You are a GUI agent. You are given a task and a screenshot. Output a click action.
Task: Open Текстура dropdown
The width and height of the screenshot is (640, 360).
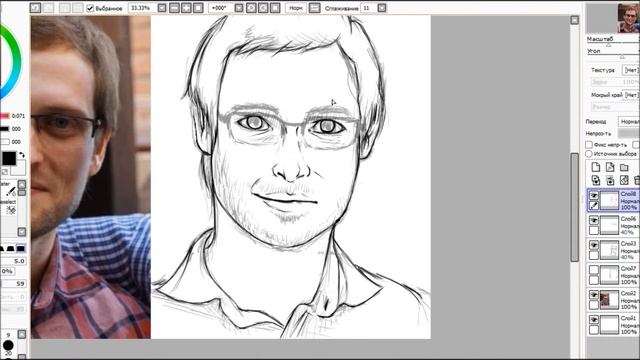[x=631, y=70]
